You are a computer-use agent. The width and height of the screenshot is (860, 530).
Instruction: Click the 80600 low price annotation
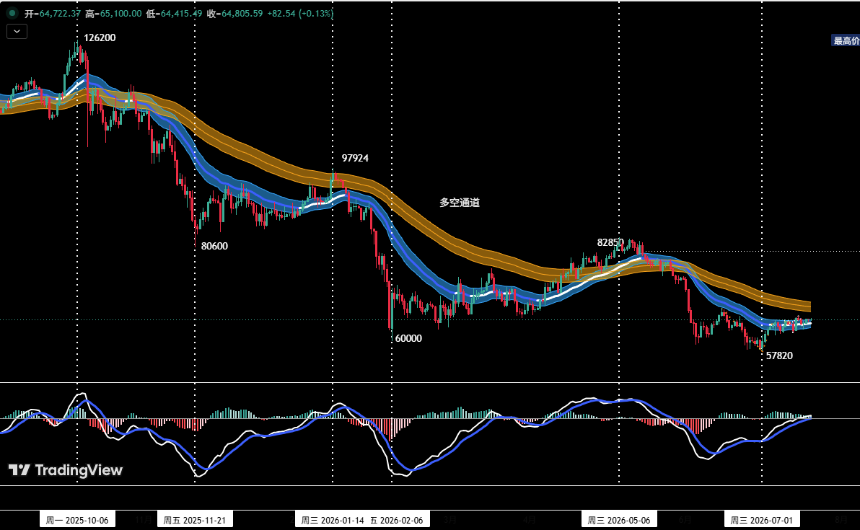click(214, 246)
